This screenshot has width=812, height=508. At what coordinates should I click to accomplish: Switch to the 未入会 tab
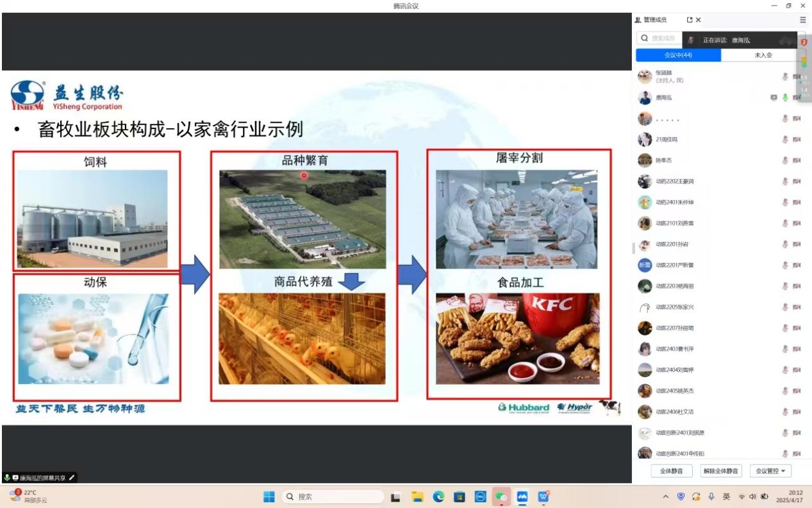pos(763,55)
